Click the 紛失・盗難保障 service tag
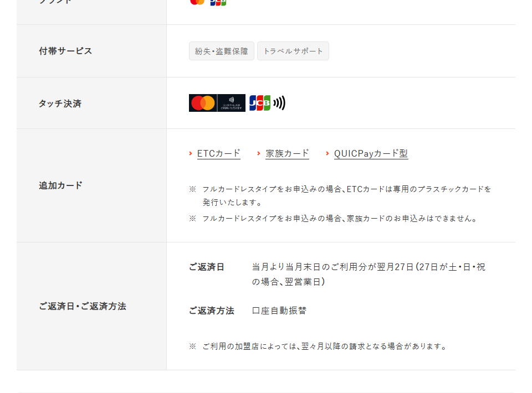The height and width of the screenshot is (393, 532). tap(222, 51)
